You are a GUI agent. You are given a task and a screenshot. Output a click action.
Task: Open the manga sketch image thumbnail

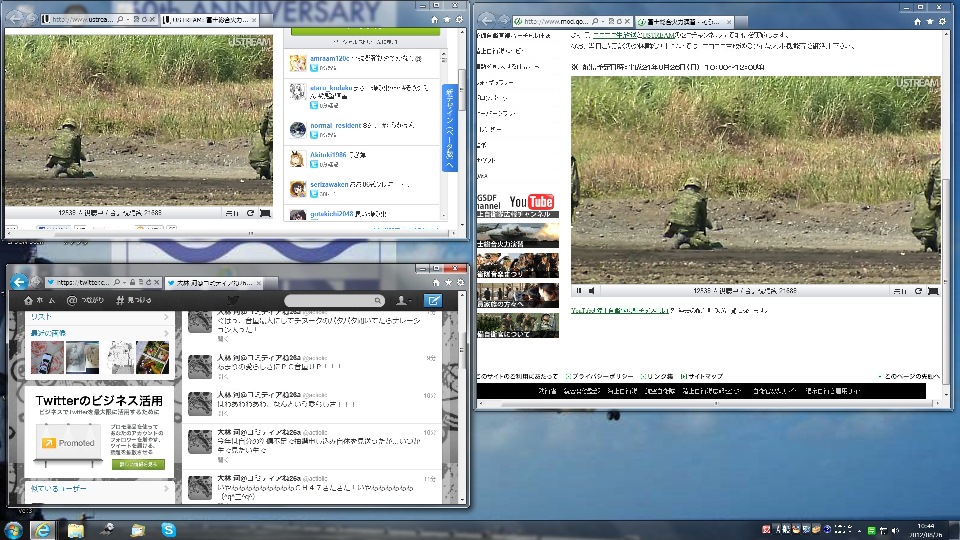click(x=121, y=358)
